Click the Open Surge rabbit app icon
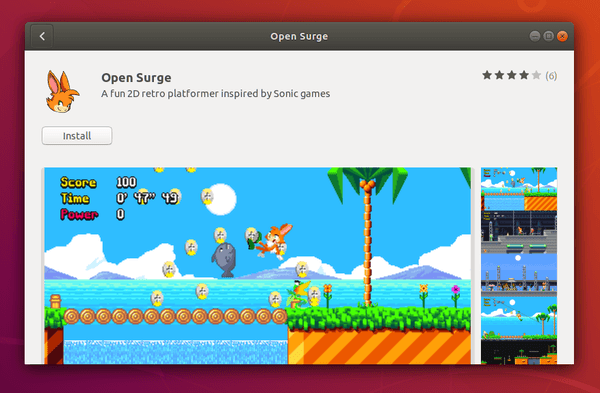This screenshot has width=600, height=393. [62, 91]
